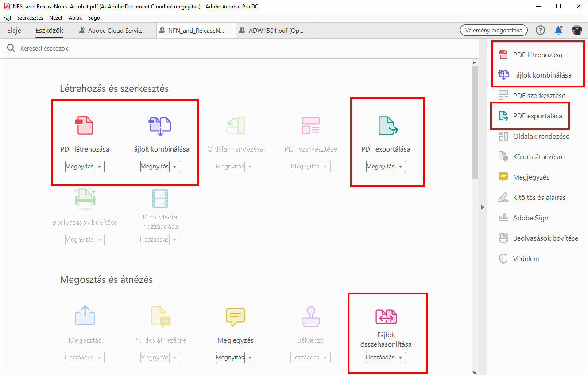The image size is (588, 375).
Task: Expand the Rich Media Hozzáadás dropdown arrow
Action: [175, 240]
